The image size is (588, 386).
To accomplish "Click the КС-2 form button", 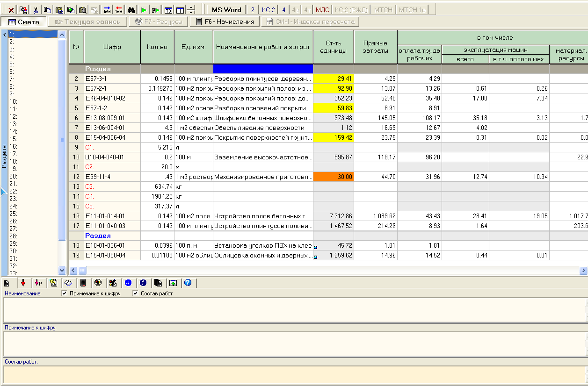I will coord(269,10).
